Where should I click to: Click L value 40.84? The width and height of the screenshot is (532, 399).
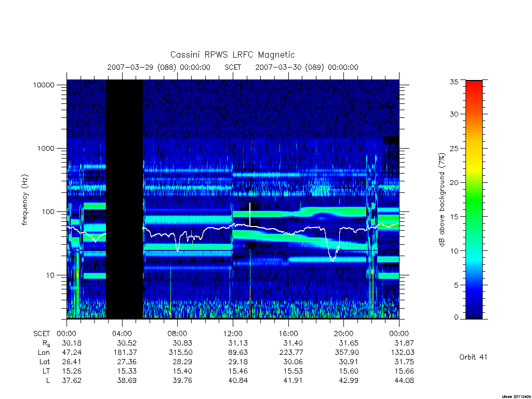tap(238, 380)
